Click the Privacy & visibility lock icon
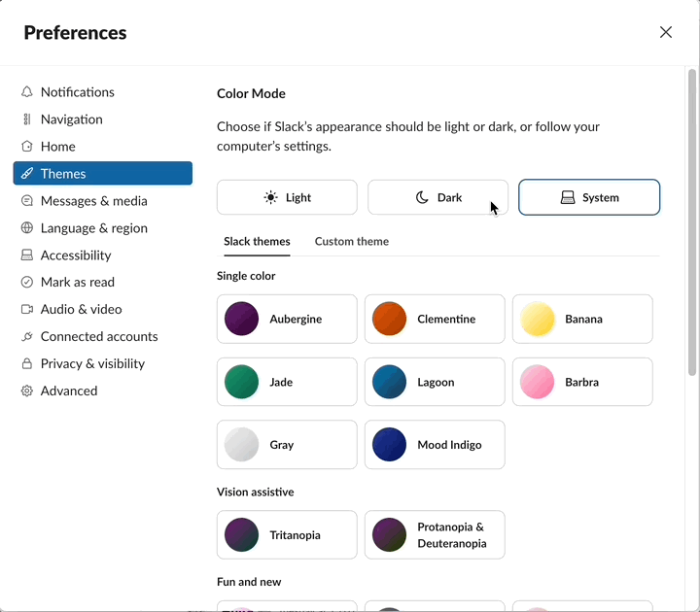The image size is (700, 612). tap(27, 363)
